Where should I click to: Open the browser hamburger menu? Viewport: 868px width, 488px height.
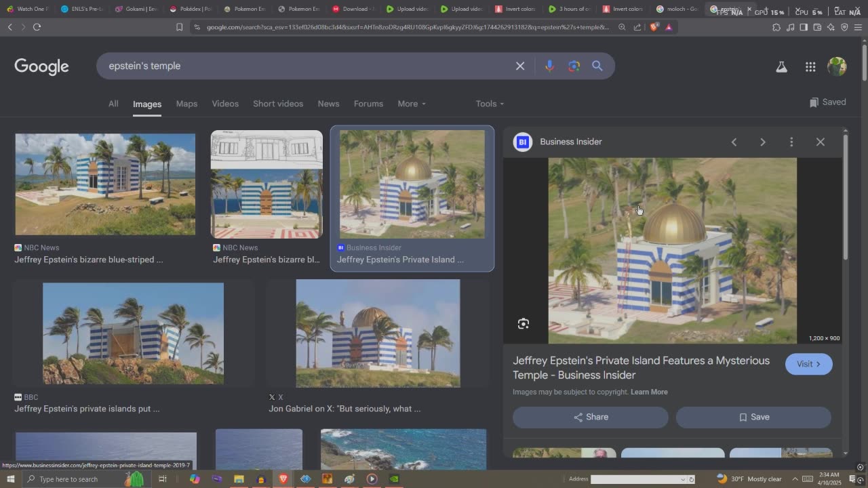(x=858, y=27)
